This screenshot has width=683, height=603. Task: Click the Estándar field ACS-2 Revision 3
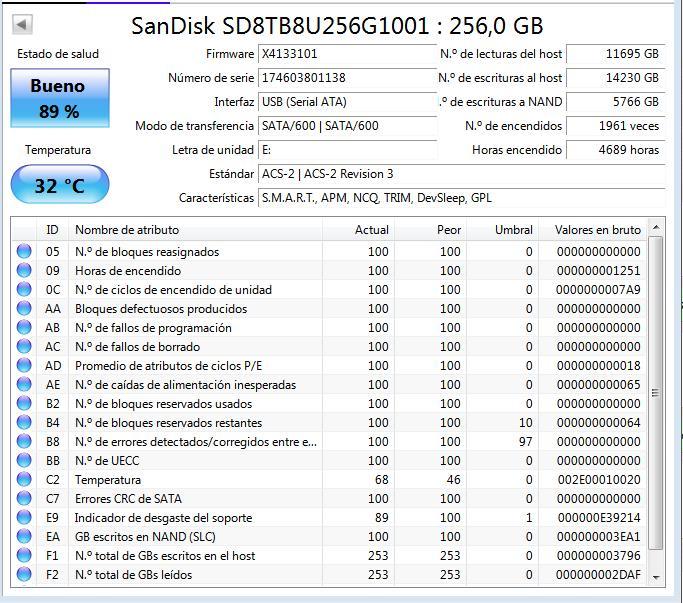[462, 174]
